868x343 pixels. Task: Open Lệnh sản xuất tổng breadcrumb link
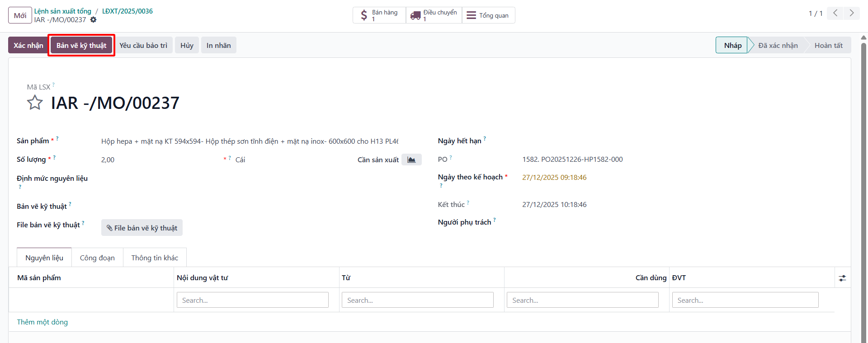[63, 11]
